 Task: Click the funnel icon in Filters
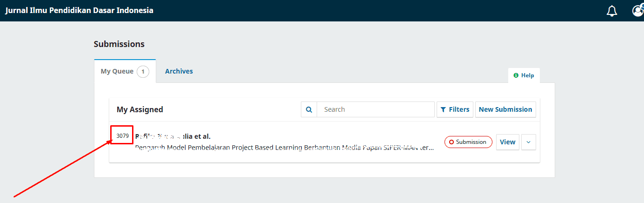[x=443, y=109]
